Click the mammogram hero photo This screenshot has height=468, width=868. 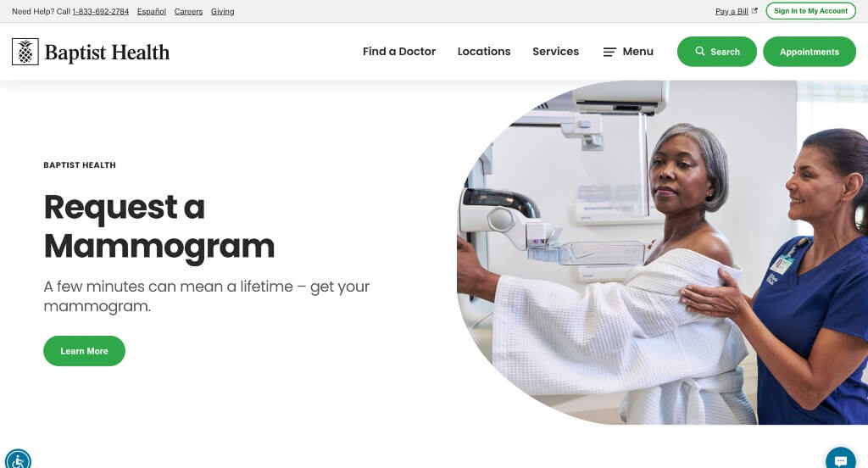coord(662,253)
